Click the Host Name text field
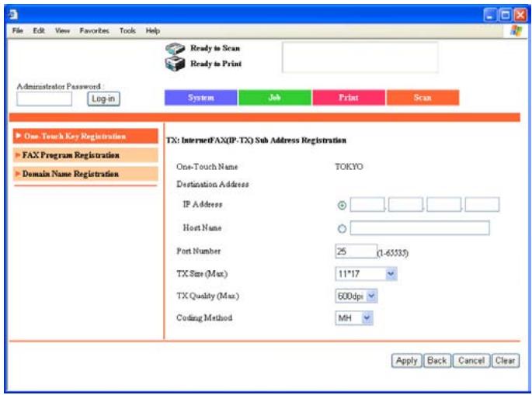 [419, 228]
